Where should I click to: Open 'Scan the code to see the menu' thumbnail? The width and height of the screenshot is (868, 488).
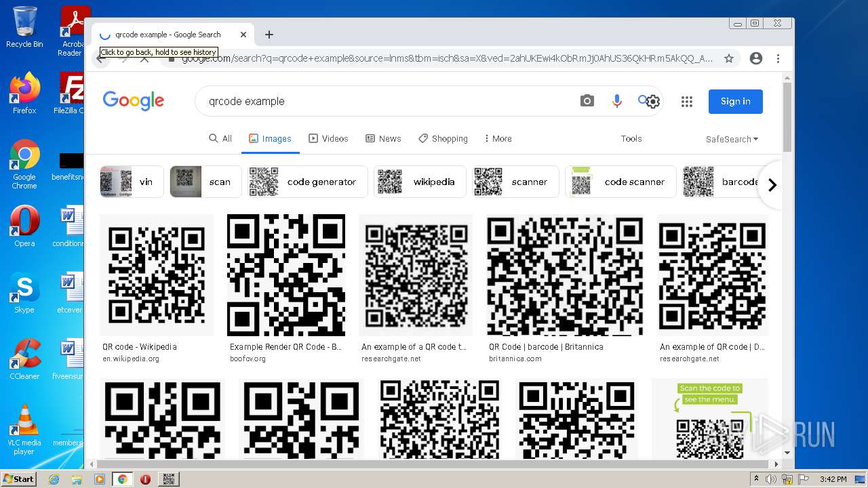(x=710, y=419)
